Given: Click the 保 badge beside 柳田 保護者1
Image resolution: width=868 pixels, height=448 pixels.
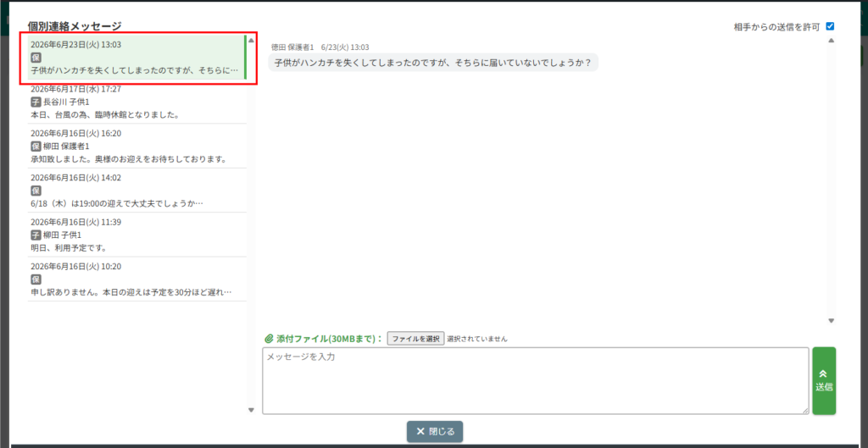Looking at the screenshot, I should (36, 146).
